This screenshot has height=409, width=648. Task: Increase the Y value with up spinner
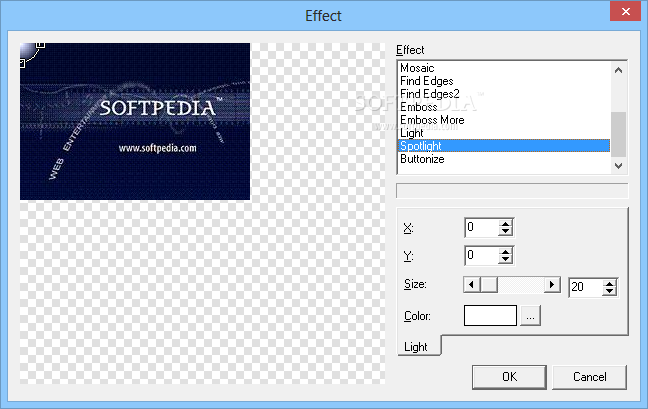pyautogui.click(x=505, y=252)
